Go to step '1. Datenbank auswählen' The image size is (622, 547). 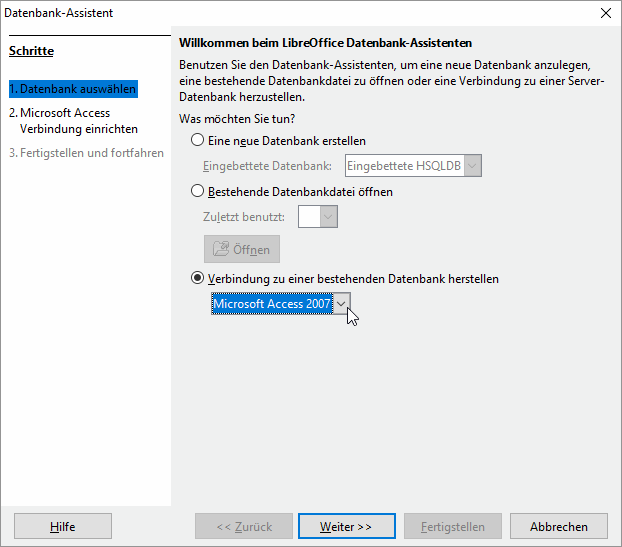click(x=73, y=89)
